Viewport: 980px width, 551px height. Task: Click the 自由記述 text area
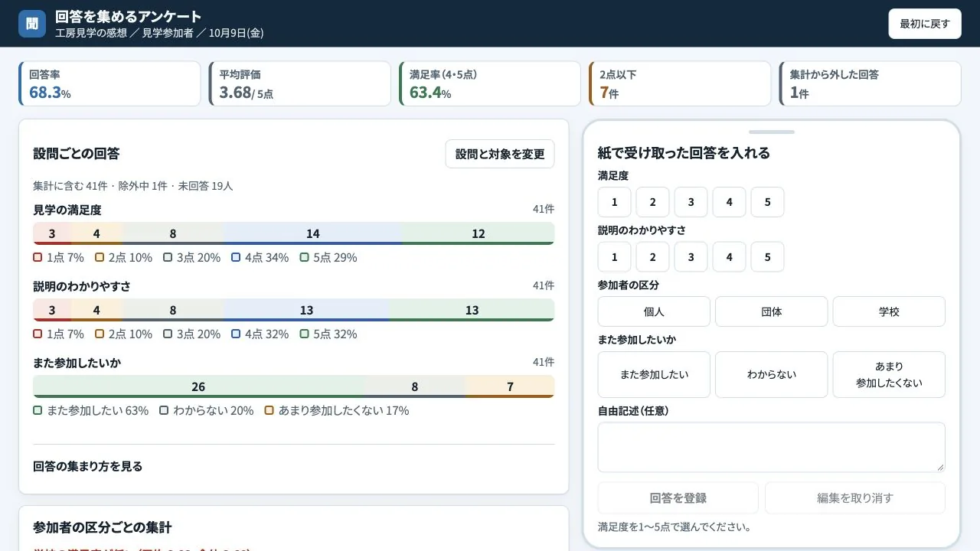[x=772, y=448]
